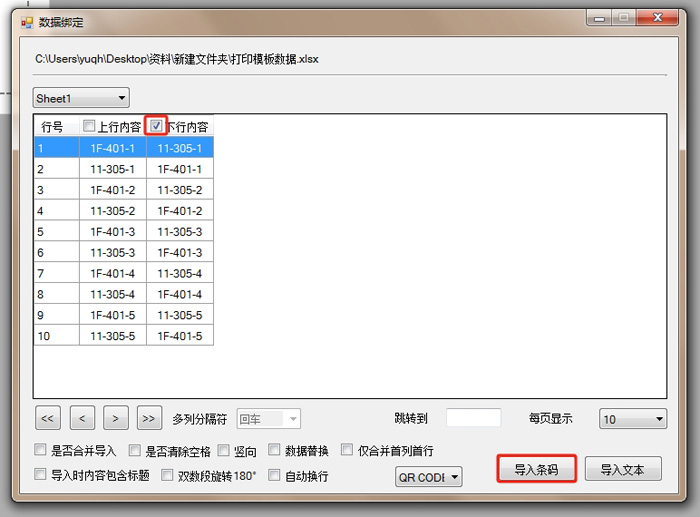Image resolution: width=700 pixels, height=517 pixels.
Task: Open the 每页显示 10 dropdown
Action: (x=633, y=419)
